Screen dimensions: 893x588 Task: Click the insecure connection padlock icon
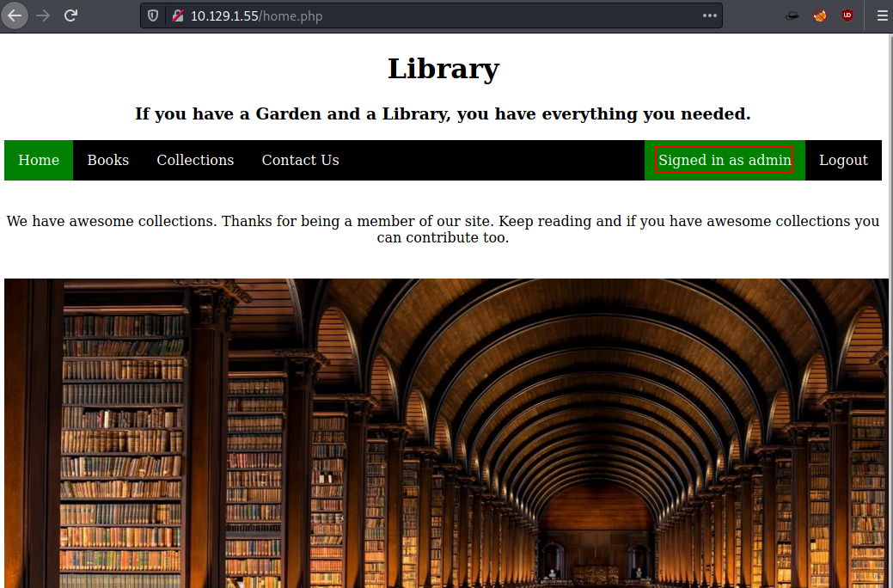click(178, 16)
